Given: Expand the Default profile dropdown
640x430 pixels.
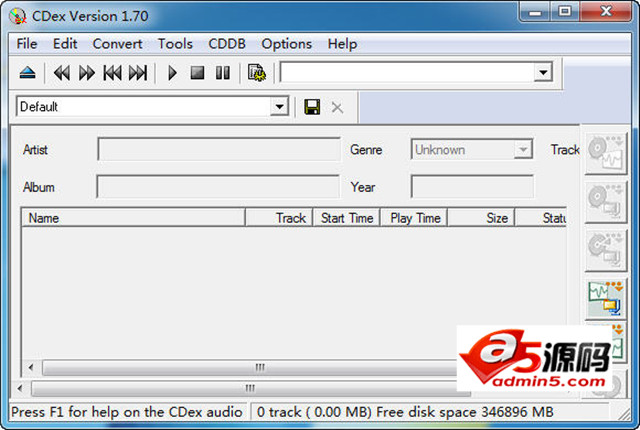Looking at the screenshot, I should 280,107.
